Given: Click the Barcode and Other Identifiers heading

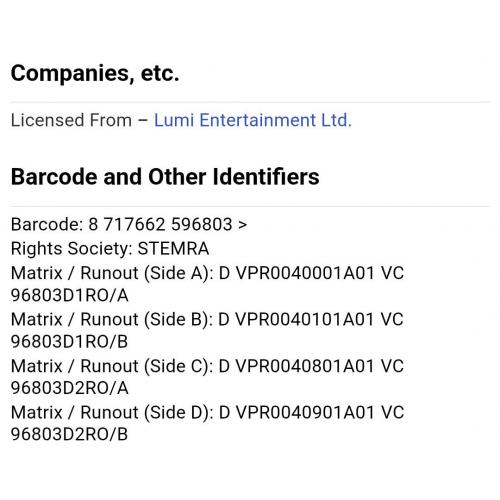Looking at the screenshot, I should tap(165, 177).
